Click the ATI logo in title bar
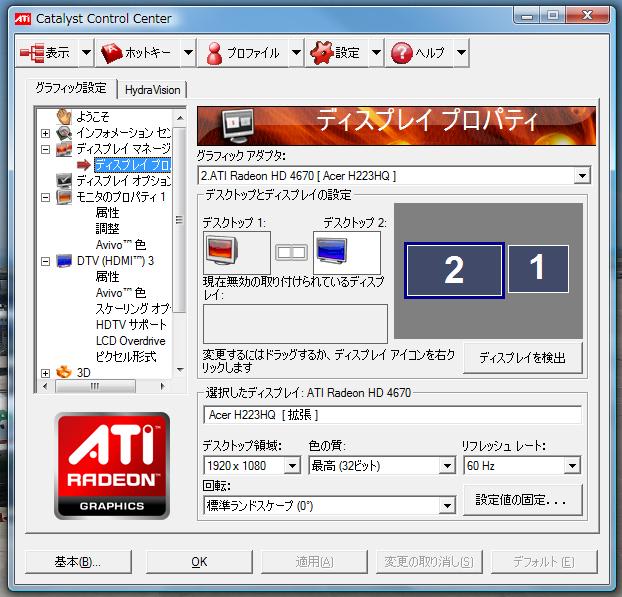The height and width of the screenshot is (597, 622). point(23,19)
